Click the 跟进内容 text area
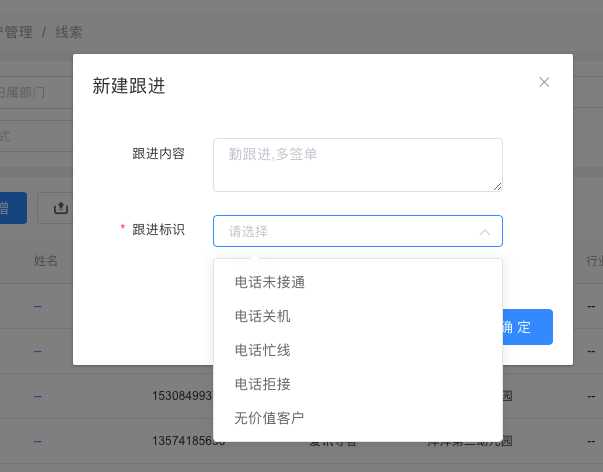603x472 pixels. pyautogui.click(x=357, y=164)
